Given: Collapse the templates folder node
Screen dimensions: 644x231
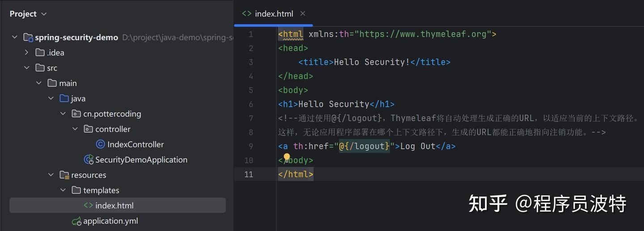Looking at the screenshot, I should point(63,190).
